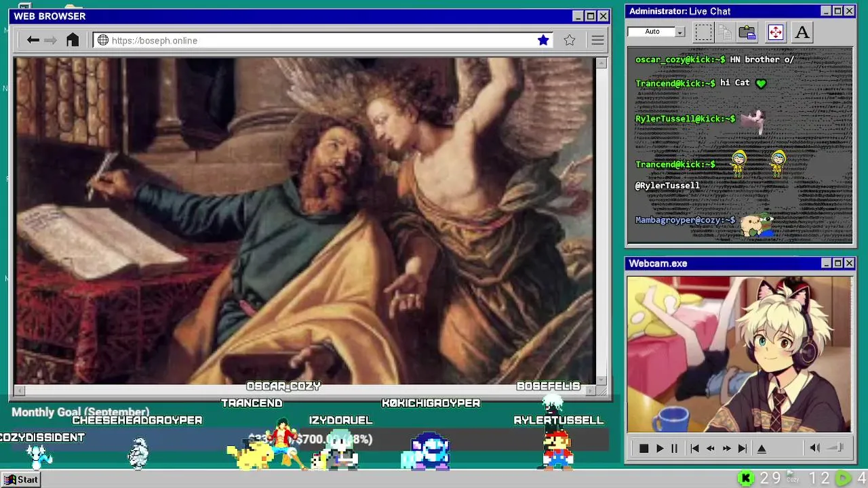The width and height of the screenshot is (868, 488).
Task: Click the outlined star favorites icon
Action: [570, 40]
